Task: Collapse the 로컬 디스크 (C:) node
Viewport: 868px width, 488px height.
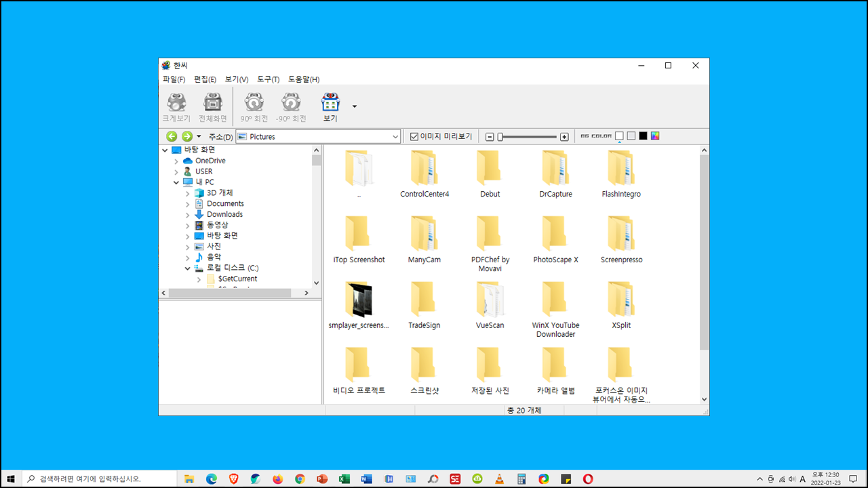Action: 188,268
